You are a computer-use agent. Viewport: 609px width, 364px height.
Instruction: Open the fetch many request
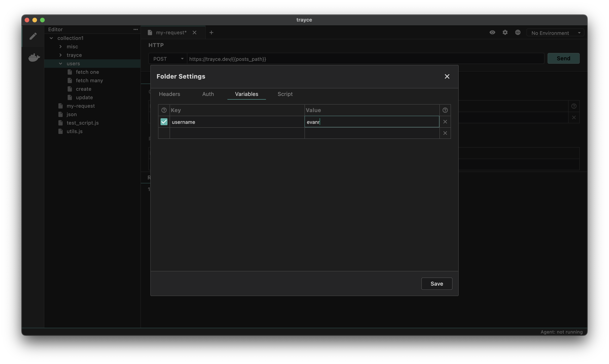[89, 81]
